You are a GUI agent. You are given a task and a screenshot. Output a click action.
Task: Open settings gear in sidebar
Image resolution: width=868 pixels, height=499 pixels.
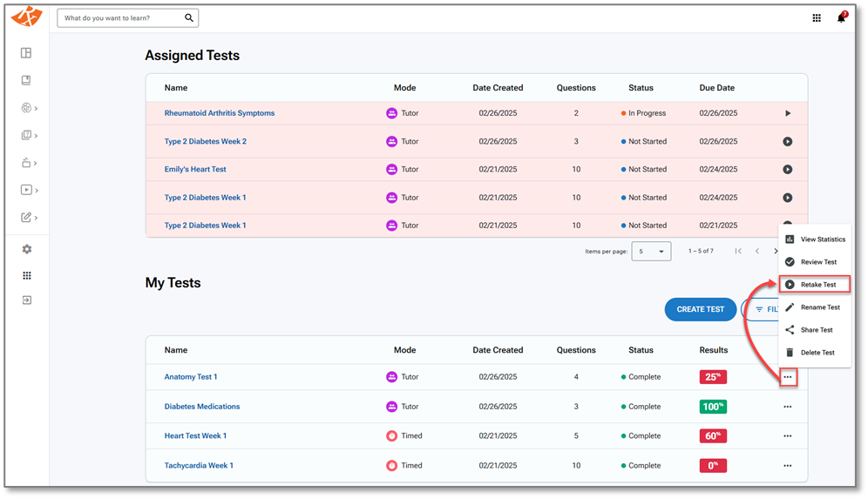click(26, 249)
